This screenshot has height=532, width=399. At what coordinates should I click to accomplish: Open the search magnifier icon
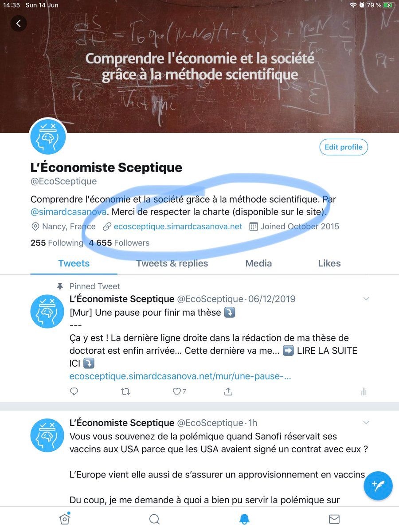[154, 519]
